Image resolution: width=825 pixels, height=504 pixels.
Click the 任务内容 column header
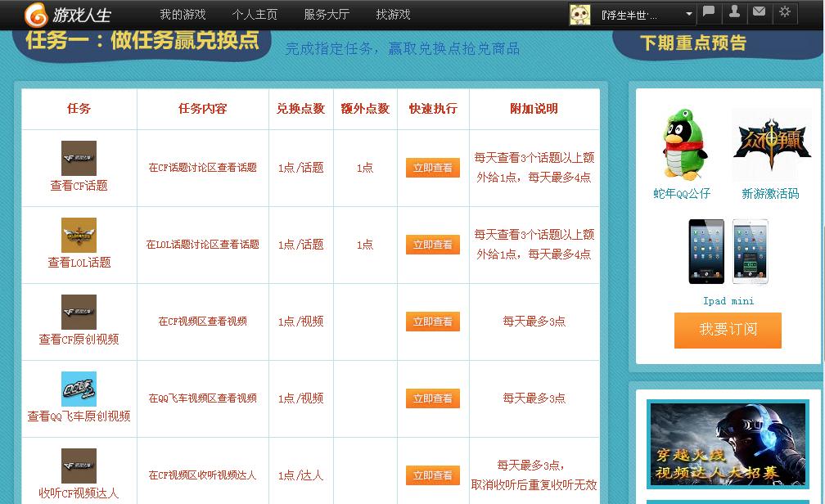[x=203, y=108]
